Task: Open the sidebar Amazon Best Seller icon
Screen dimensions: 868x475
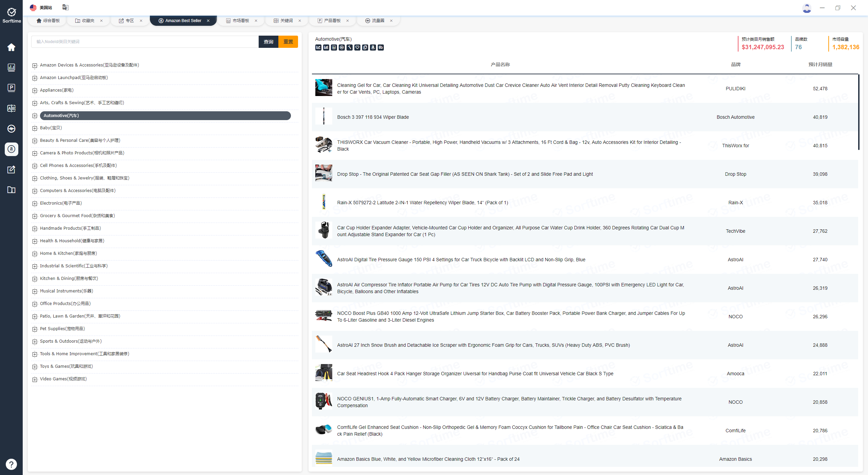Action: [x=11, y=149]
